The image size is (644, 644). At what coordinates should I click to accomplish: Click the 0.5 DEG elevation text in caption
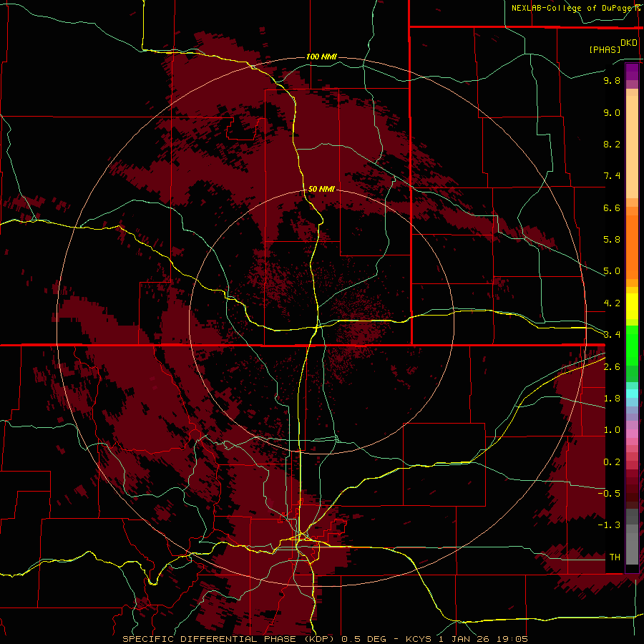(x=364, y=639)
